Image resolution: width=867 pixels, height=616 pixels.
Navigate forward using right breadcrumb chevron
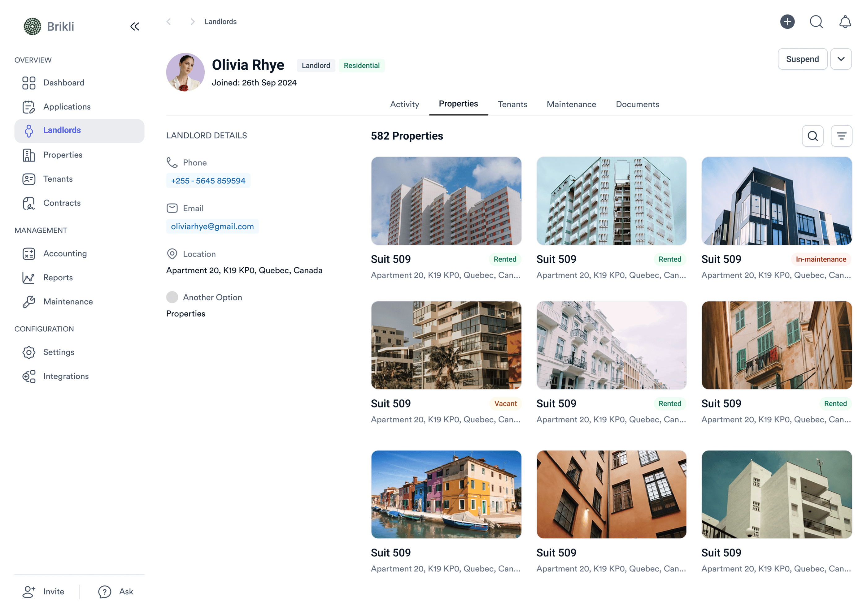193,22
